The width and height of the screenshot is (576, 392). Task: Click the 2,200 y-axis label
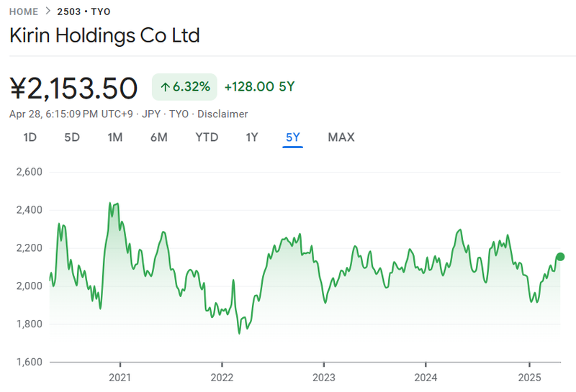pyautogui.click(x=30, y=248)
